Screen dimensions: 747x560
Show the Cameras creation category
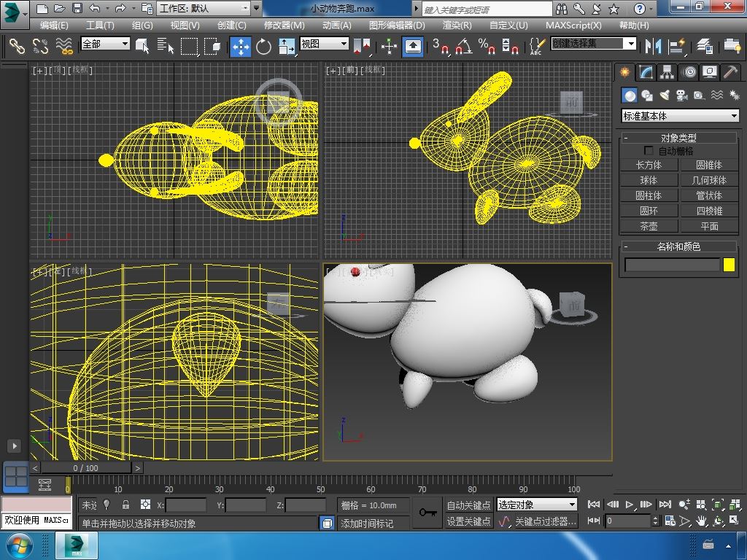(x=682, y=96)
